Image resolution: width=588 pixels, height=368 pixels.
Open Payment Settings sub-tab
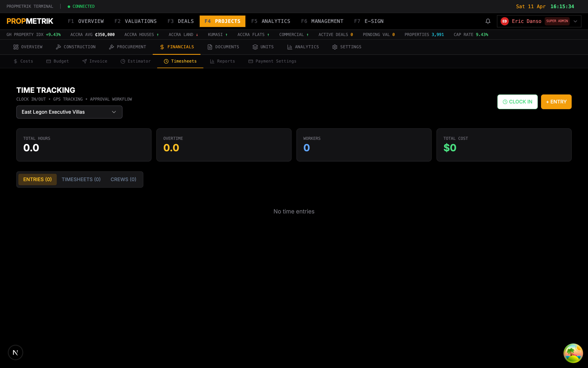click(272, 61)
